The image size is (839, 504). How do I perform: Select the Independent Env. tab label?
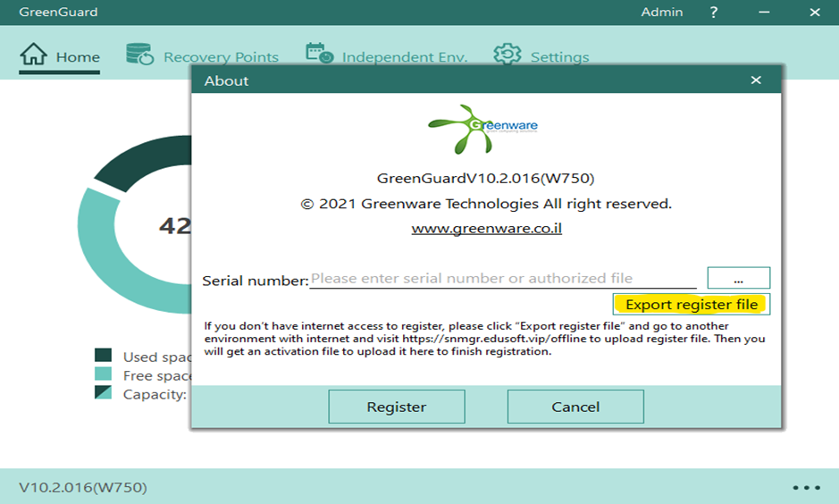(404, 57)
